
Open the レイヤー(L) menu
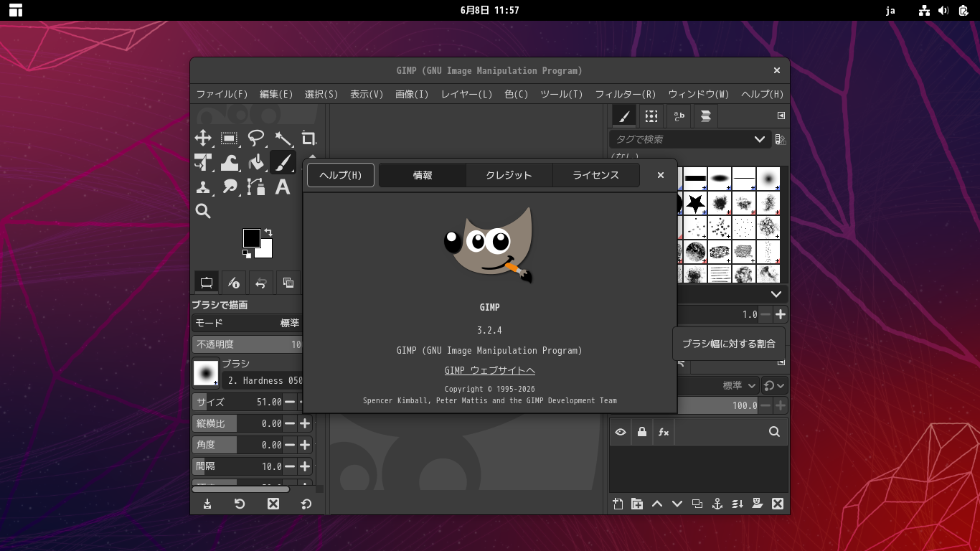point(466,94)
